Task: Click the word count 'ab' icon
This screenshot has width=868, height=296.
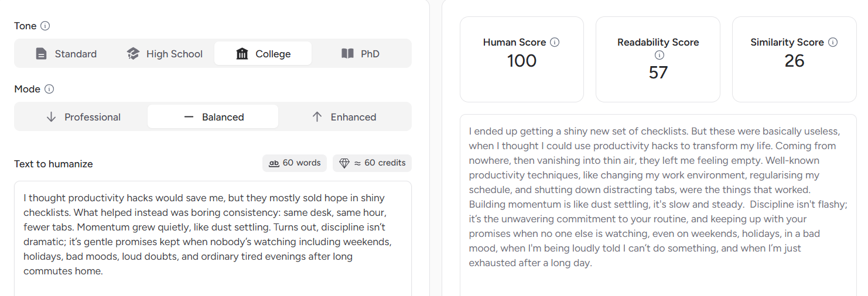Action: 274,163
